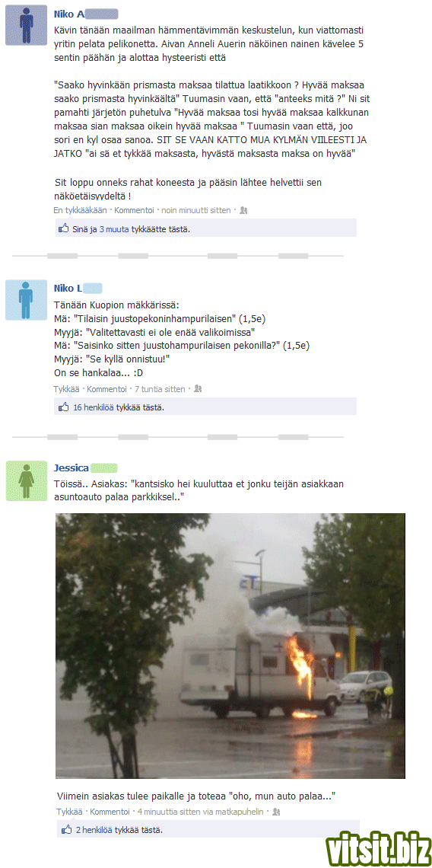
Task: Click 'Kommentoi' under Jessica's post
Action: [x=110, y=812]
